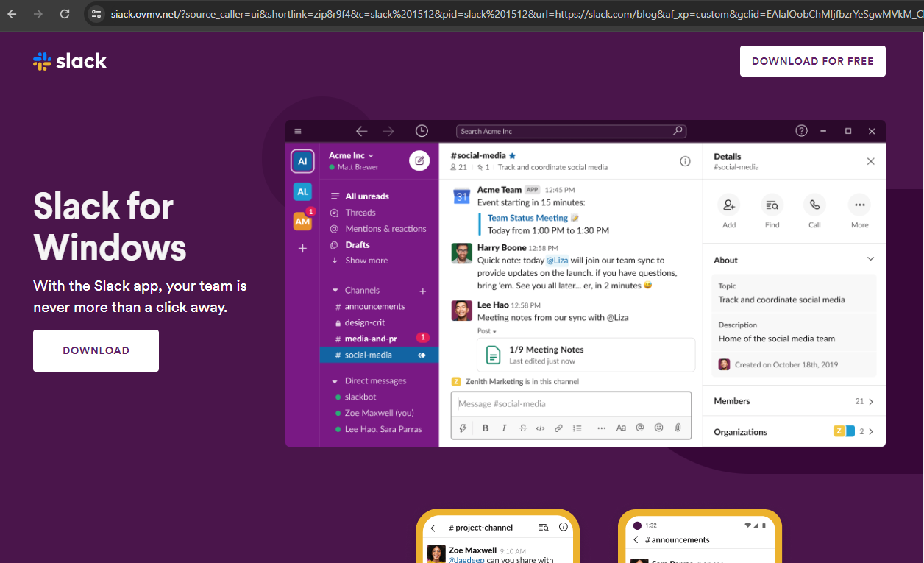924x563 pixels.
Task: Open Drafts in sidebar
Action: click(358, 245)
